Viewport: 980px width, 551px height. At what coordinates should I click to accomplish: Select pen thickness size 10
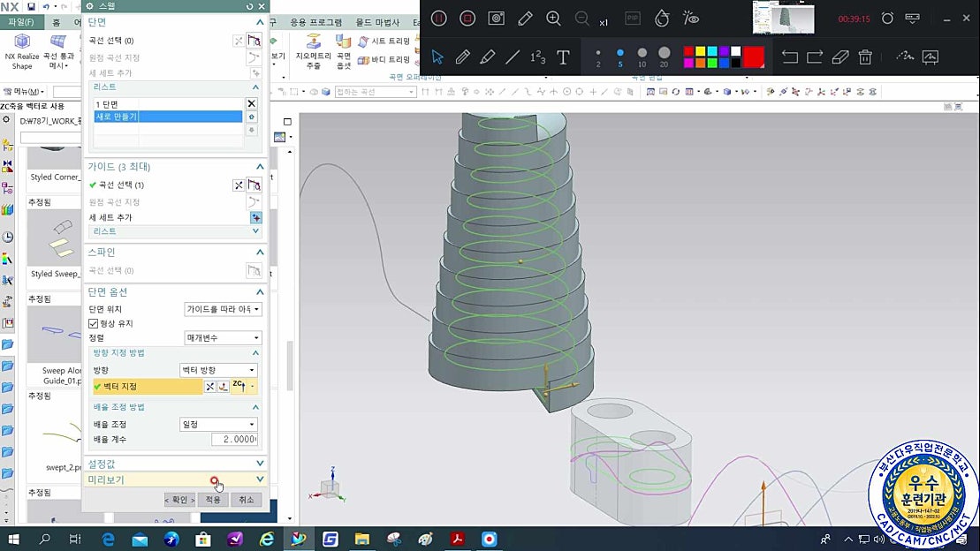click(642, 53)
